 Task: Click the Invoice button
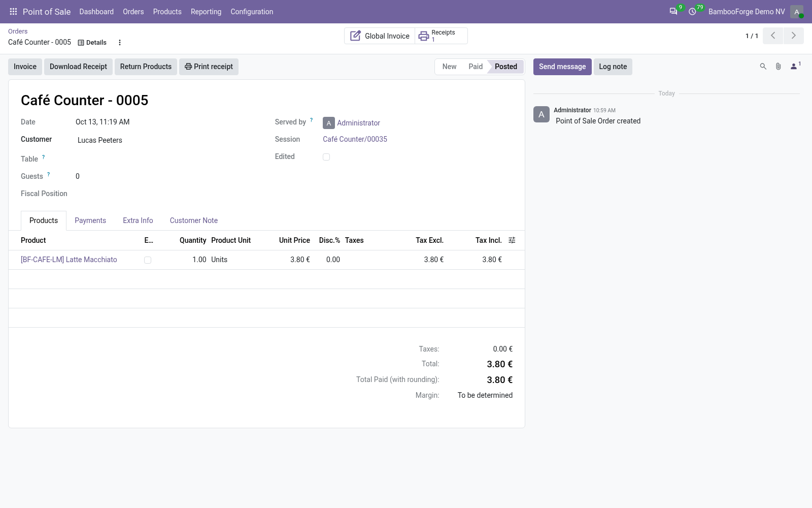click(25, 67)
